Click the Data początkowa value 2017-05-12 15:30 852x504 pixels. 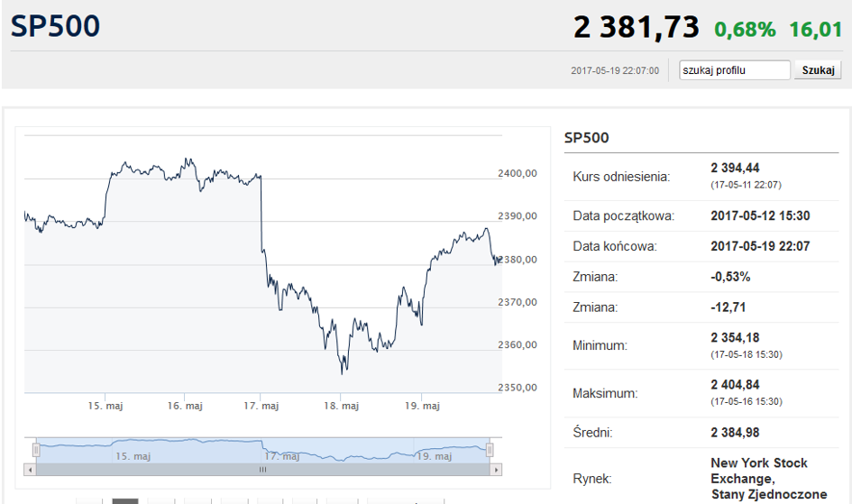[760, 215]
